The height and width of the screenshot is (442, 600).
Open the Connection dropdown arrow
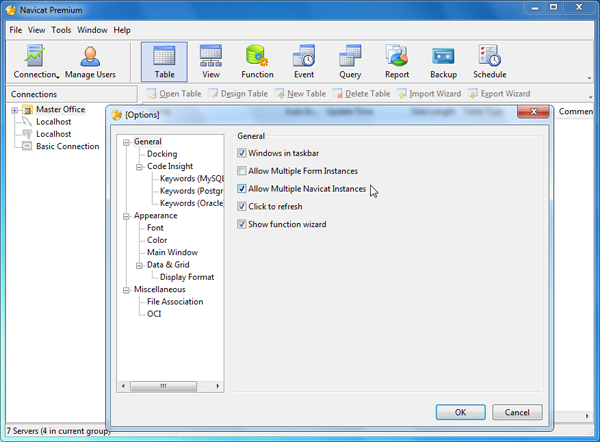click(x=58, y=77)
